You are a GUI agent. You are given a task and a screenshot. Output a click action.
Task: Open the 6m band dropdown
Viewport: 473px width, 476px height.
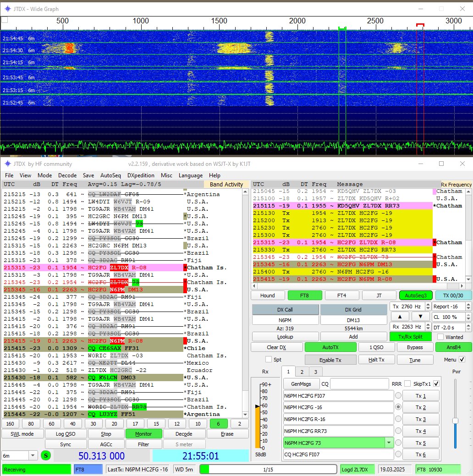tap(33, 455)
